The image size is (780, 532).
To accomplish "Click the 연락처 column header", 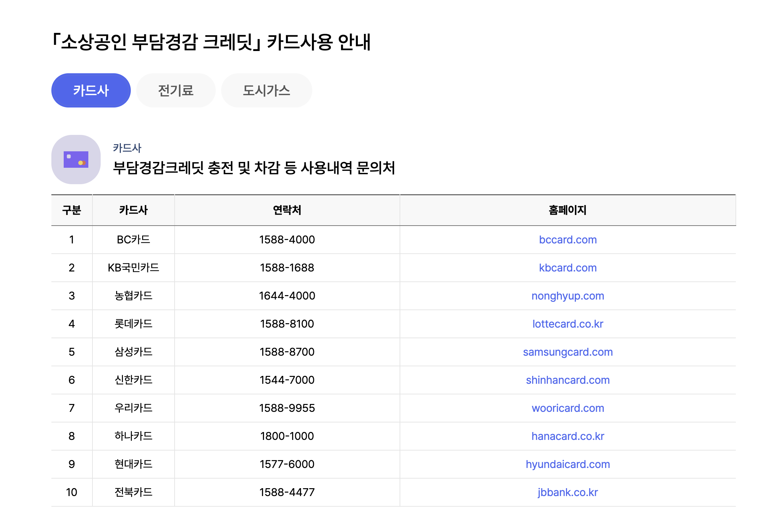I will [x=287, y=210].
